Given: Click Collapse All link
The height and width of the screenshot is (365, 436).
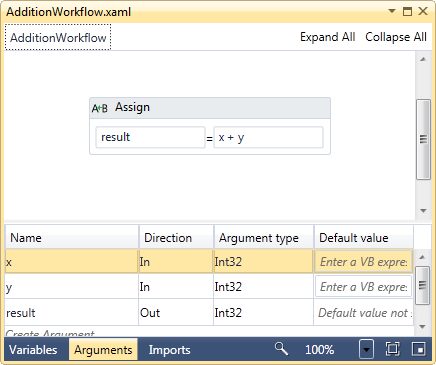Looking at the screenshot, I should (x=396, y=37).
